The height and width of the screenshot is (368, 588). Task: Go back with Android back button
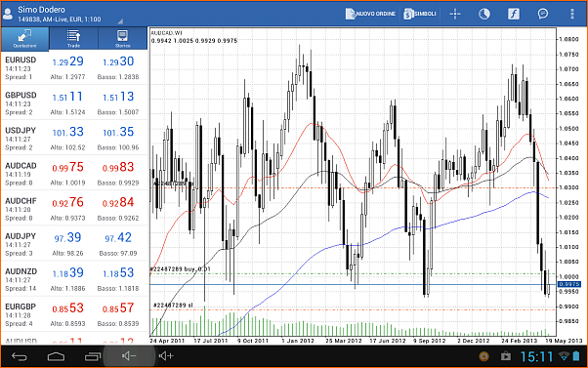pyautogui.click(x=20, y=356)
